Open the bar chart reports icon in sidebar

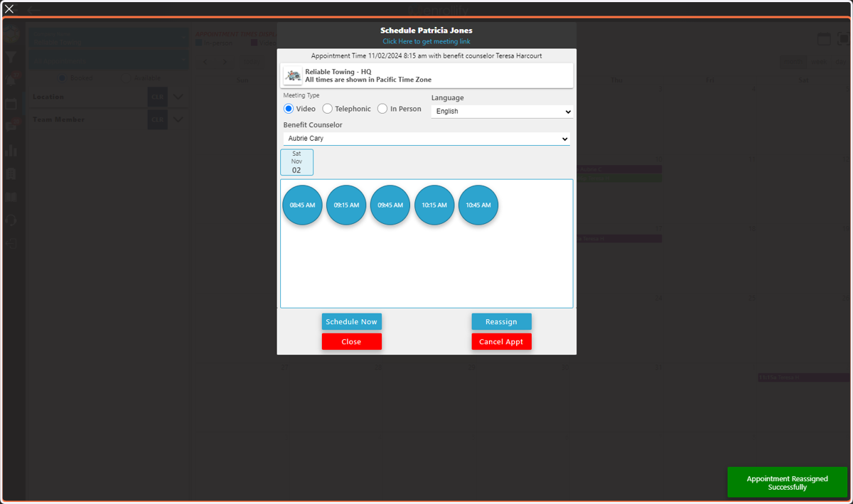[11, 151]
